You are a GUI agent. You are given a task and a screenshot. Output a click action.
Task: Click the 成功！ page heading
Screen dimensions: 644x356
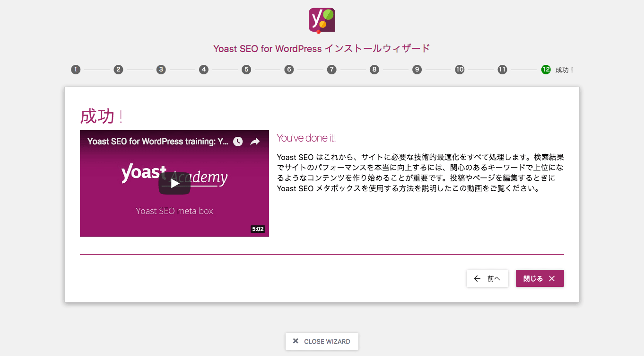coord(102,116)
